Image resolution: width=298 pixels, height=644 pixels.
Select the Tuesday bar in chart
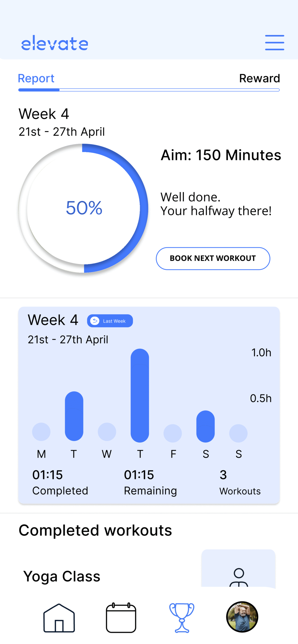(74, 416)
